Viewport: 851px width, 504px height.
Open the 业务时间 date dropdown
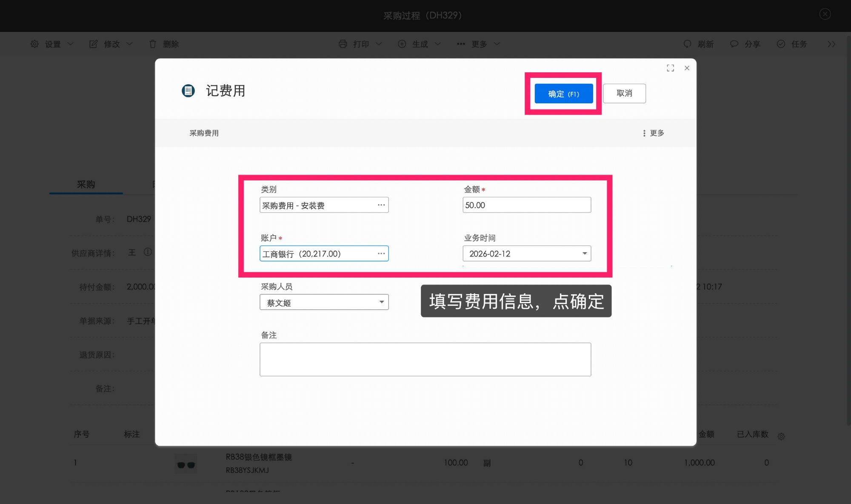click(x=585, y=253)
